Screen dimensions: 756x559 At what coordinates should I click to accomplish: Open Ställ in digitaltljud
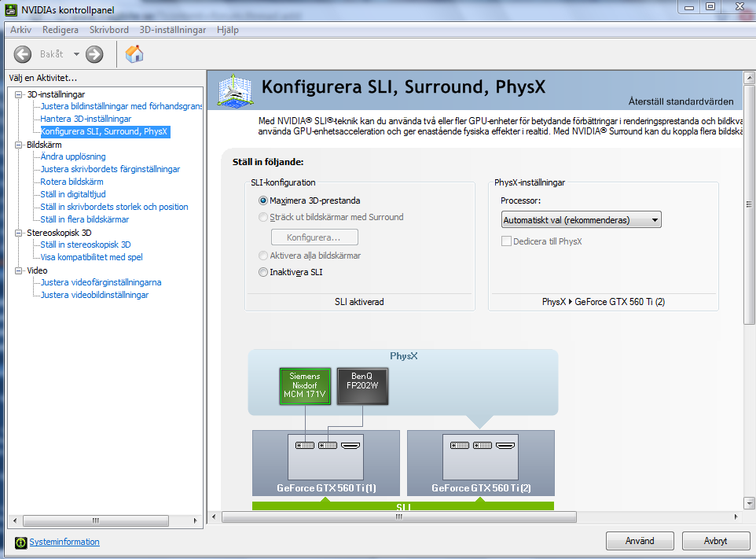73,194
